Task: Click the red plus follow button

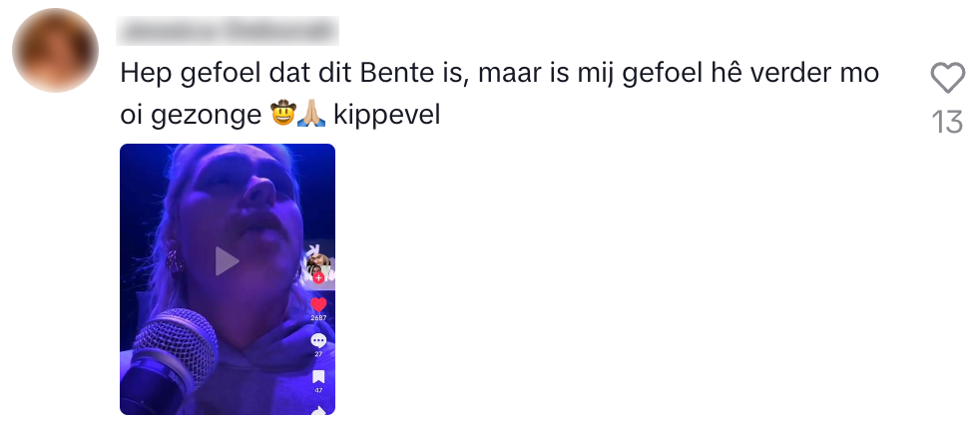Action: pyautogui.click(x=318, y=278)
